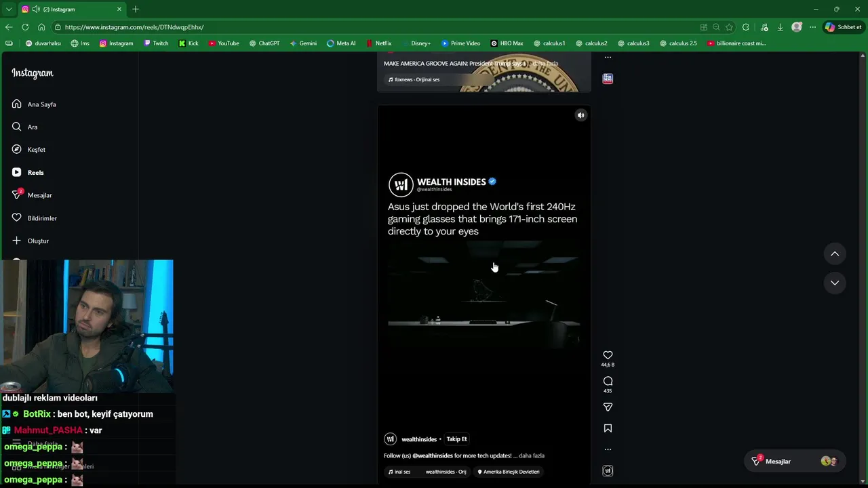Viewport: 868px width, 488px height.
Task: Like the Wealth Insides reel
Action: [x=608, y=355]
